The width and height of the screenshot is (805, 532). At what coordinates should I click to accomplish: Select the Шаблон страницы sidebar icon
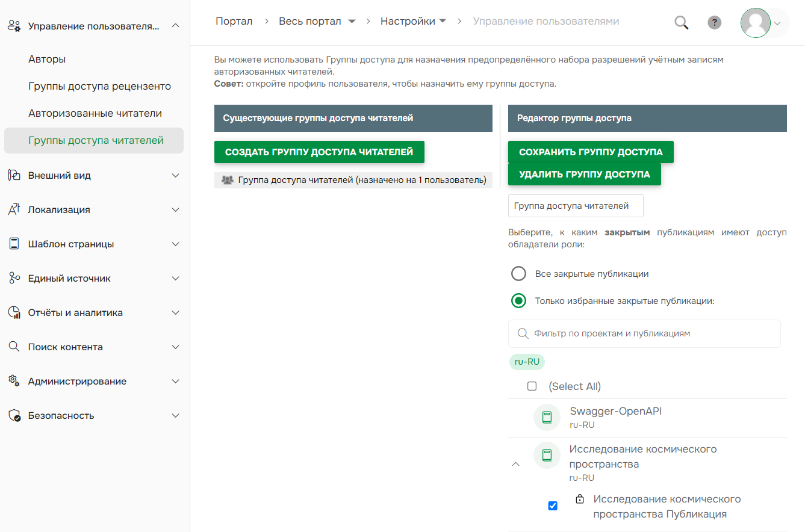coord(14,243)
